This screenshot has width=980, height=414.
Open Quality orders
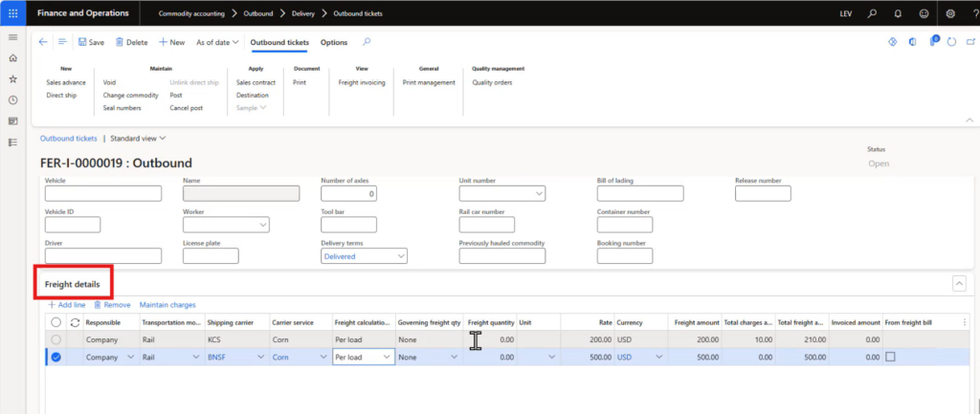click(493, 82)
